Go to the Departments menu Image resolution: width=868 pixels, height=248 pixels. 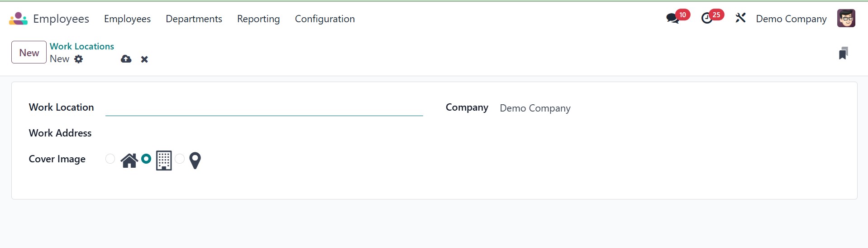click(x=194, y=19)
